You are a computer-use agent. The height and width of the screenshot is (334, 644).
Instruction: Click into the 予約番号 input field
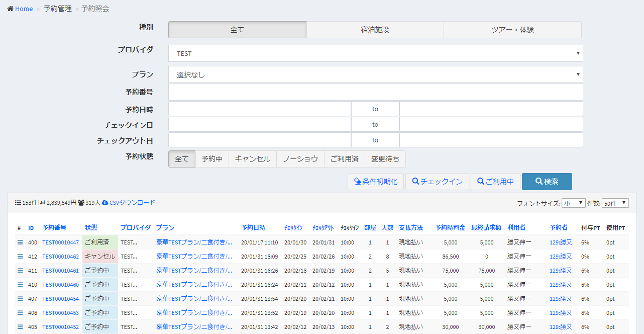pos(376,92)
